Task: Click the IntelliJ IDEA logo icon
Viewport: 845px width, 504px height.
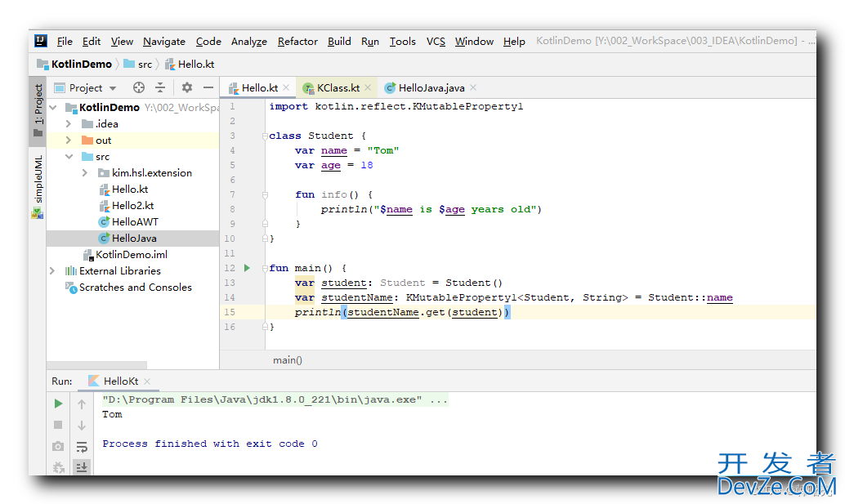Action: pos(41,41)
